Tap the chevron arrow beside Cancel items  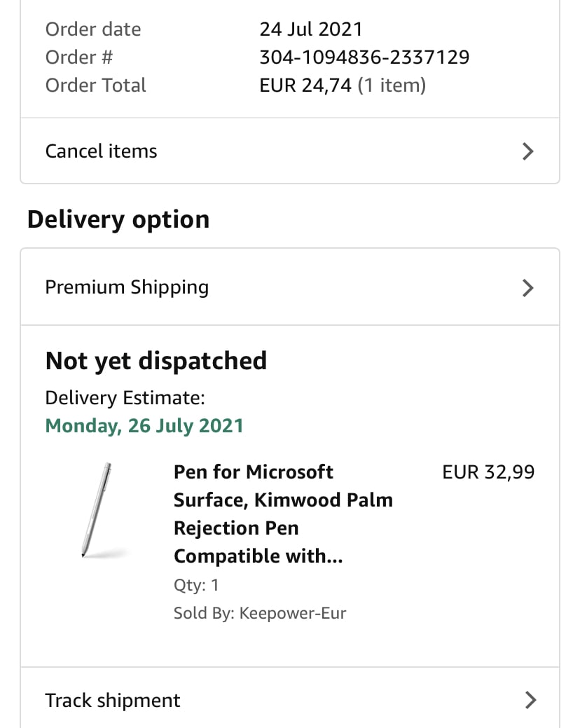(528, 151)
